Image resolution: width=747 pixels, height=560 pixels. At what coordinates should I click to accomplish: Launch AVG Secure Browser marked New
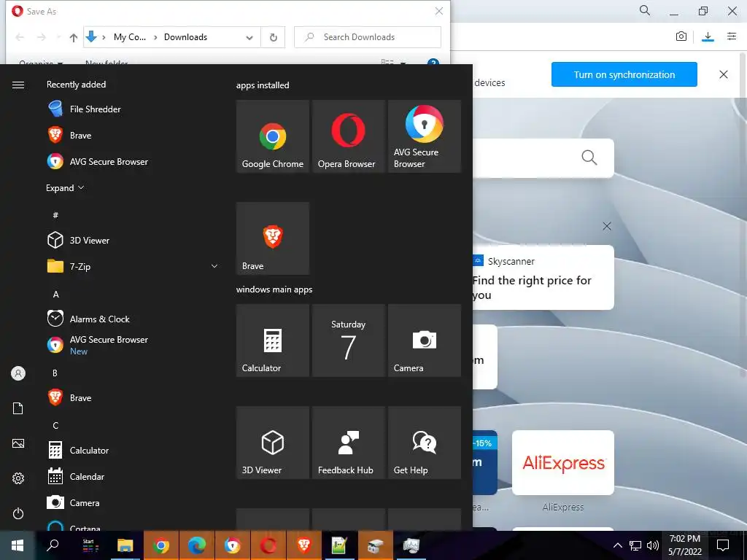pyautogui.click(x=132, y=345)
